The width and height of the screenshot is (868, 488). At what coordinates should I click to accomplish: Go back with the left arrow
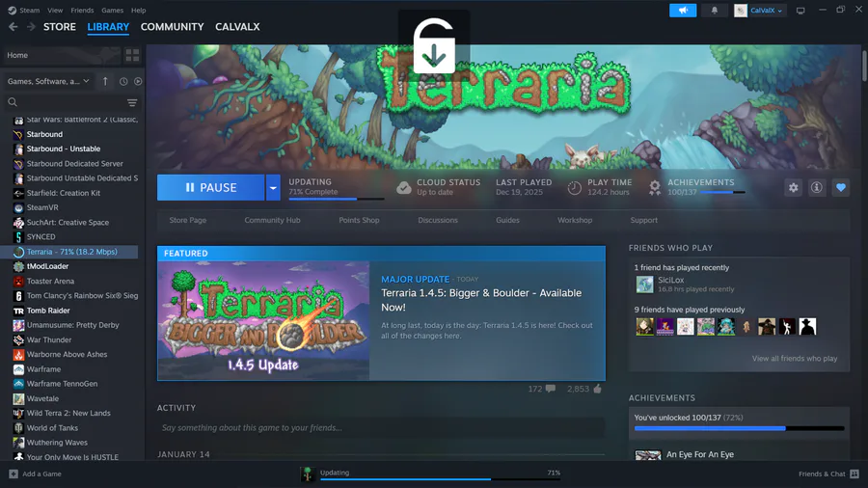(14, 27)
